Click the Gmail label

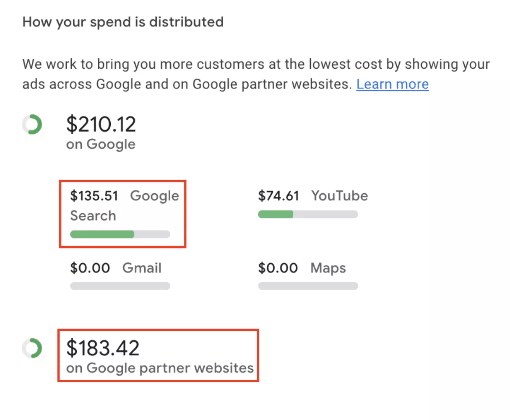point(142,268)
